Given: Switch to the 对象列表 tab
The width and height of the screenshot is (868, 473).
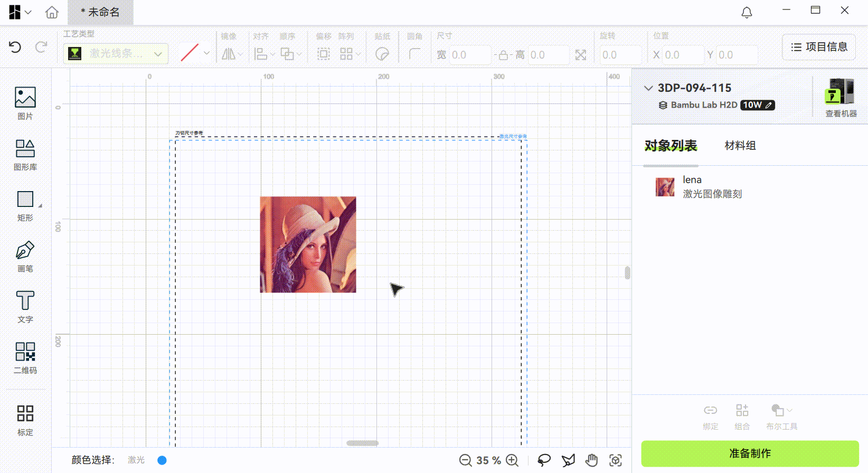Looking at the screenshot, I should pyautogui.click(x=671, y=146).
